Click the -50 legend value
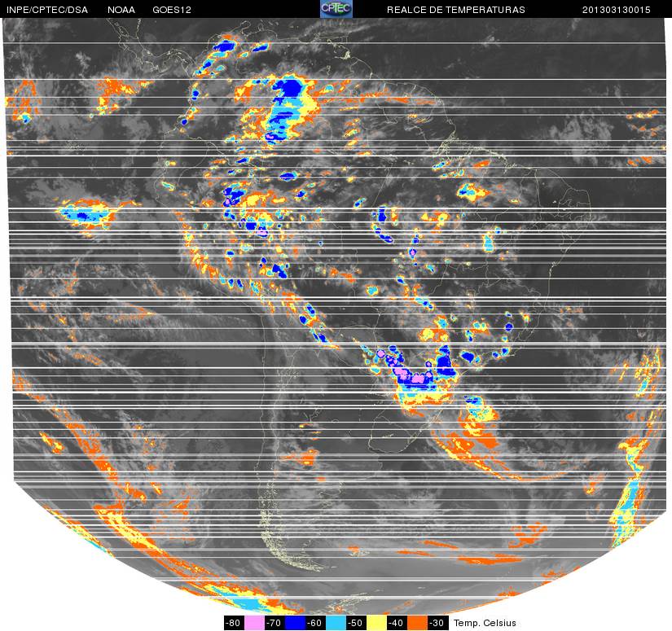Screen dimensions: 672x631 (356, 623)
